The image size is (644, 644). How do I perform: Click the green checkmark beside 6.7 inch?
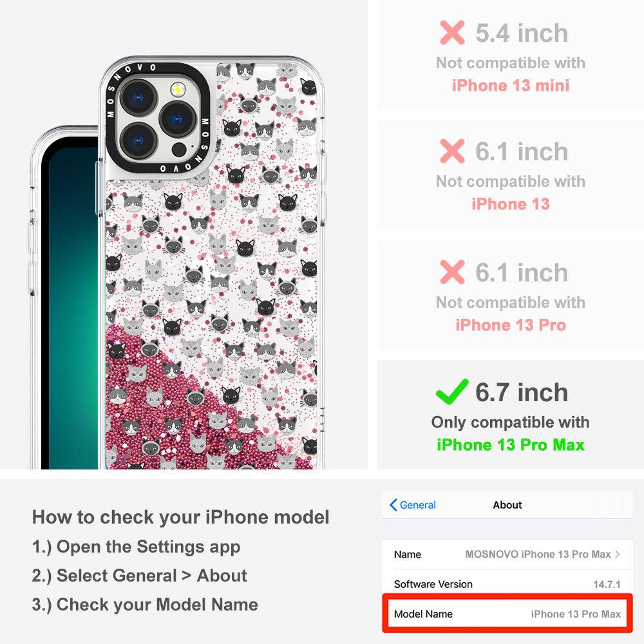pyautogui.click(x=452, y=392)
